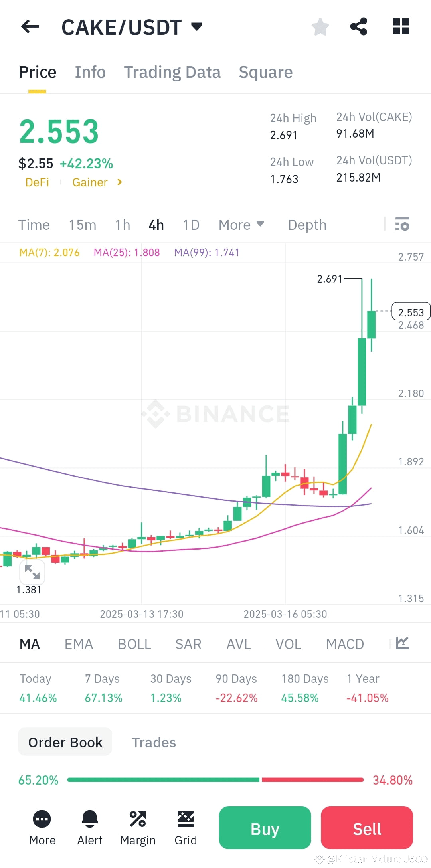Screen dimensions: 431x868
Task: Expand the Gainer category with its chevron
Action: coord(119,182)
